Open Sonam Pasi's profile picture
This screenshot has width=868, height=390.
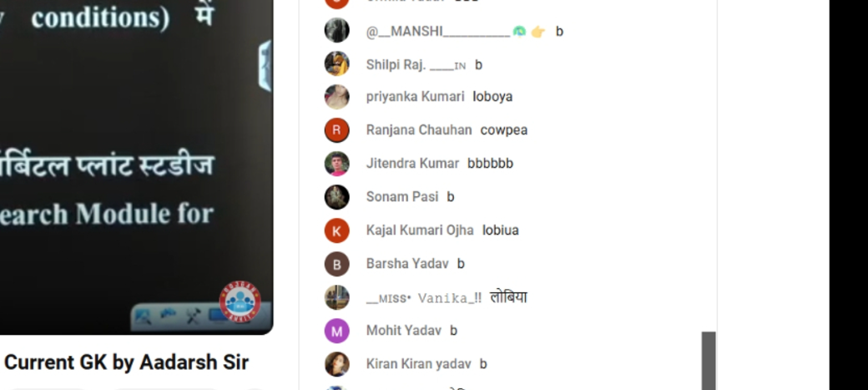(x=336, y=196)
